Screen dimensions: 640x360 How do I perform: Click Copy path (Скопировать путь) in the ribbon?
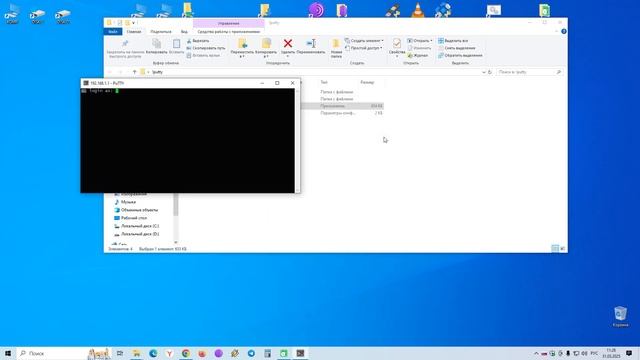tap(206, 48)
